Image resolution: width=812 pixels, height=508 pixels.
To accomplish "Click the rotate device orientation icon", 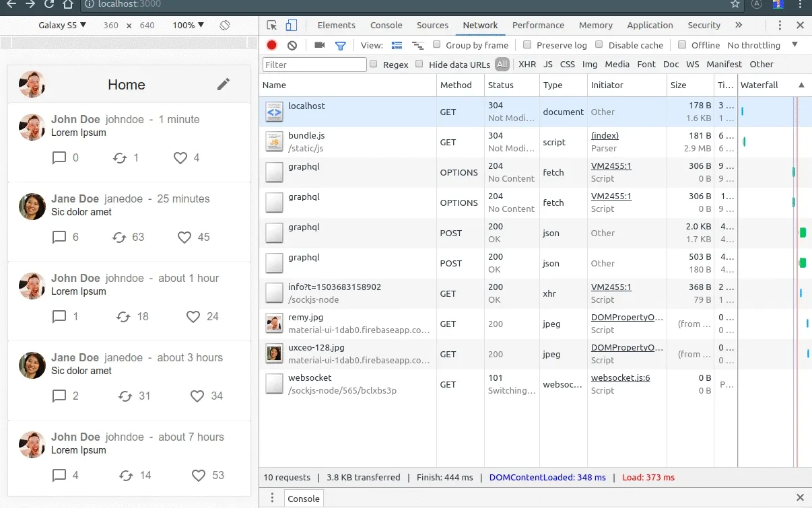I will click(225, 25).
